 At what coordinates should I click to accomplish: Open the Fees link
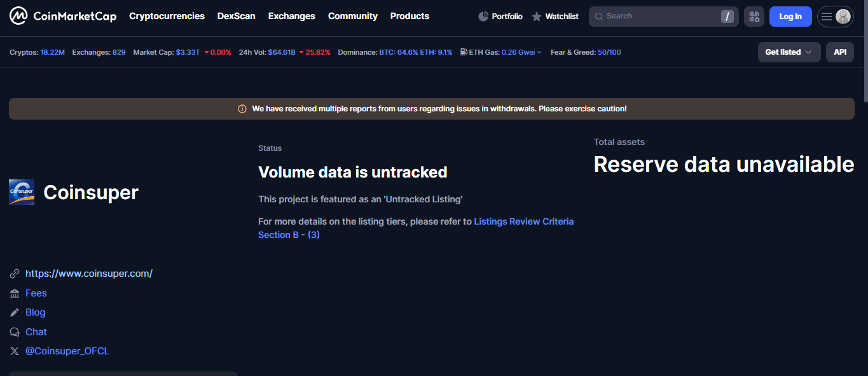pyautogui.click(x=36, y=293)
